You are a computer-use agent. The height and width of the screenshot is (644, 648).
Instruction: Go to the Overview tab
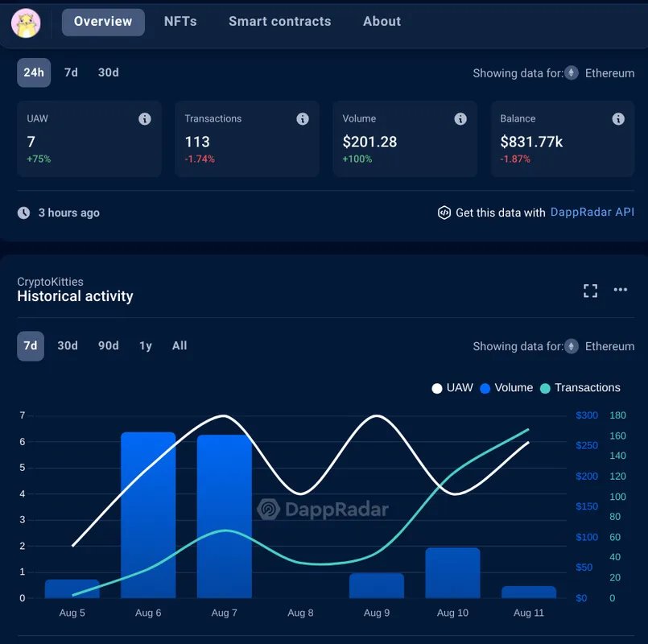click(x=103, y=22)
